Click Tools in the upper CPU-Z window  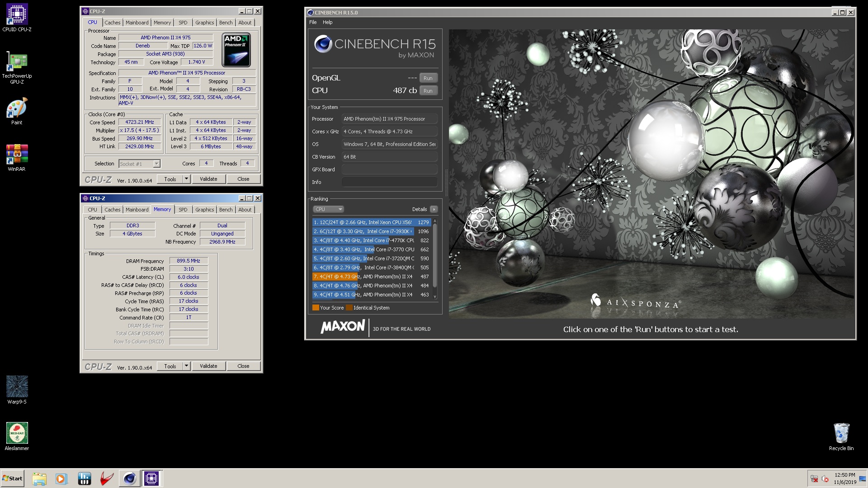[x=170, y=179]
